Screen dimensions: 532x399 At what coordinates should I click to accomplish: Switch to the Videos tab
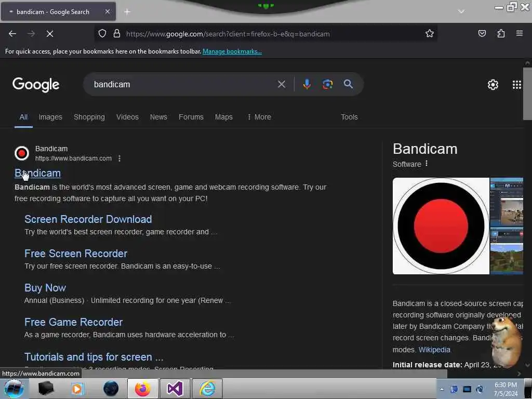click(127, 117)
